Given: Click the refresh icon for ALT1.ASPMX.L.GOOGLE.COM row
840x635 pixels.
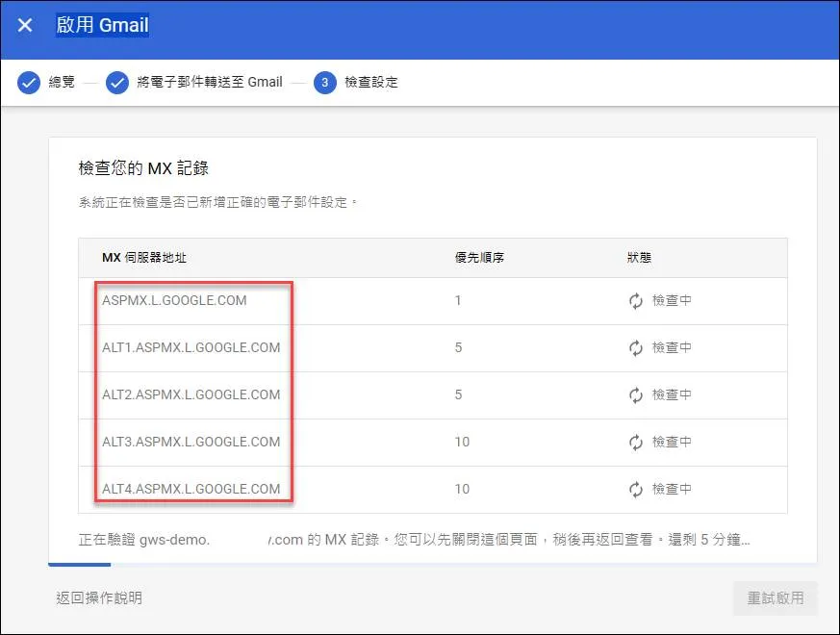Looking at the screenshot, I should pyautogui.click(x=635, y=347).
